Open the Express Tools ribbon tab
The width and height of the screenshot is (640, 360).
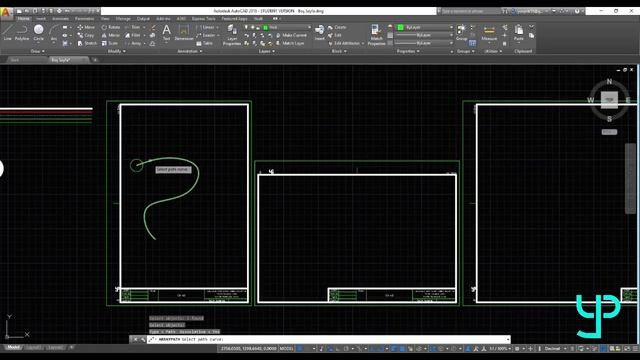click(x=203, y=18)
